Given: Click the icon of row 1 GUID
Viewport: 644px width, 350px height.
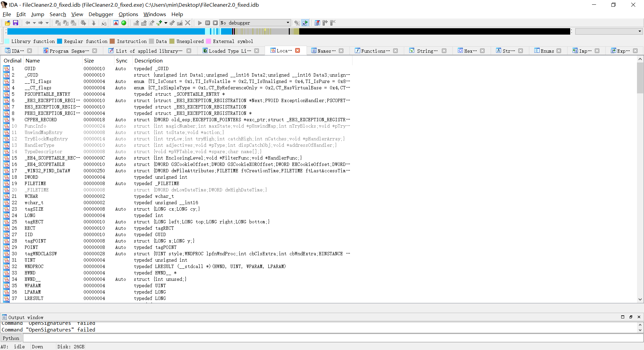Looking at the screenshot, I should coord(6,69).
